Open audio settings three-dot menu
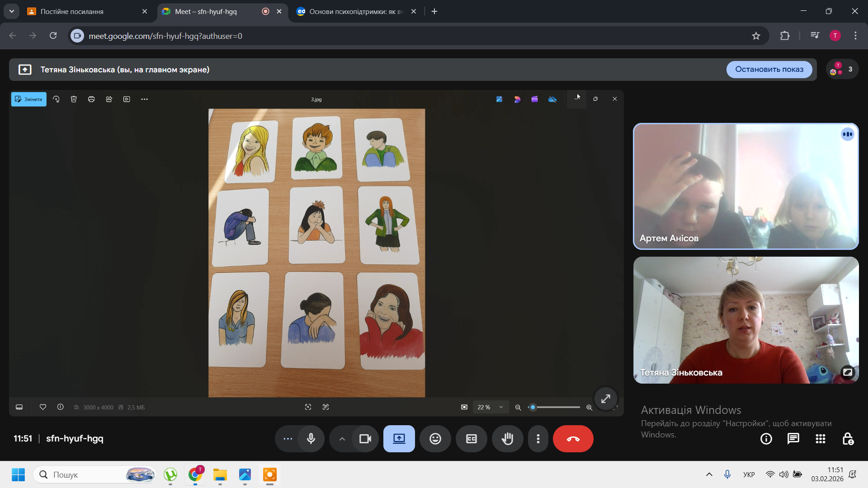The width and height of the screenshot is (868, 488). 288,439
